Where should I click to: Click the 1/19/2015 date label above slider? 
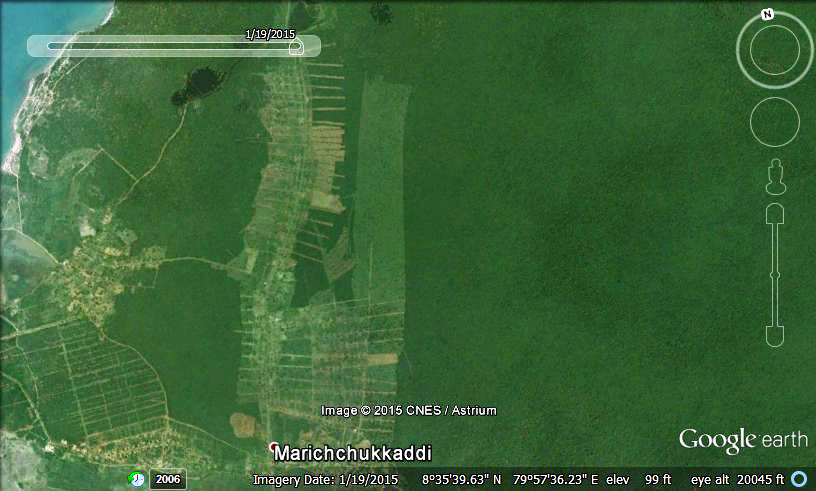point(270,34)
